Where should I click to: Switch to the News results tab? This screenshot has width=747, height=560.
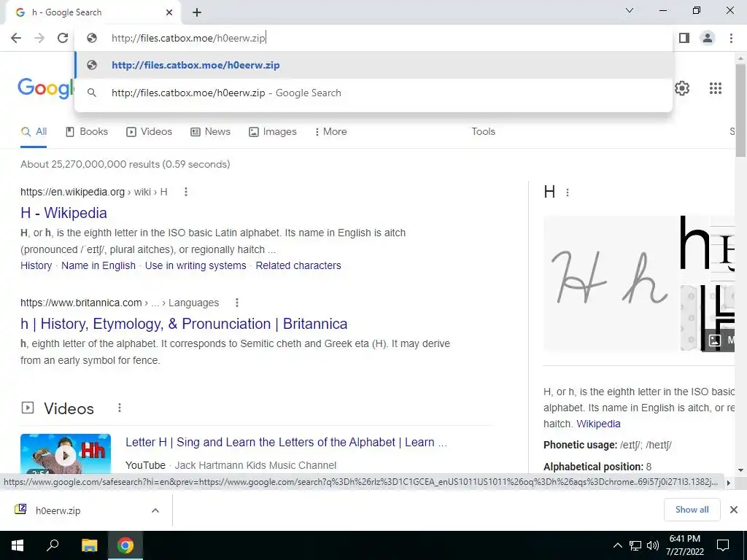[x=210, y=132]
